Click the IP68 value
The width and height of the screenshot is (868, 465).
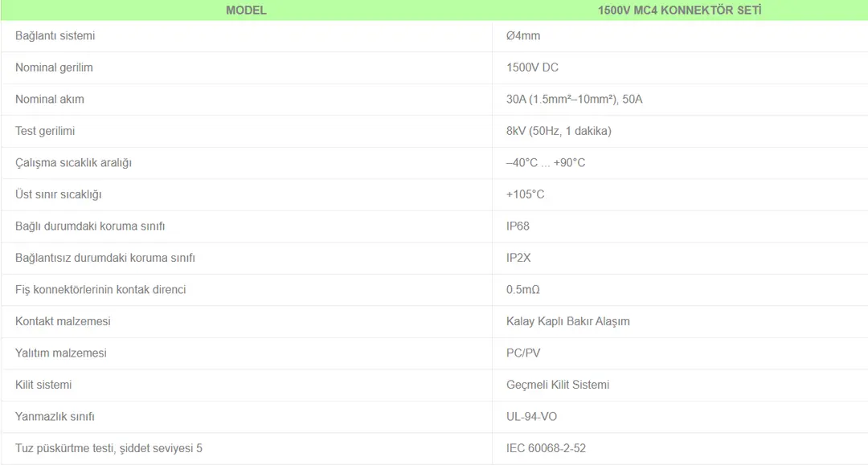point(518,226)
